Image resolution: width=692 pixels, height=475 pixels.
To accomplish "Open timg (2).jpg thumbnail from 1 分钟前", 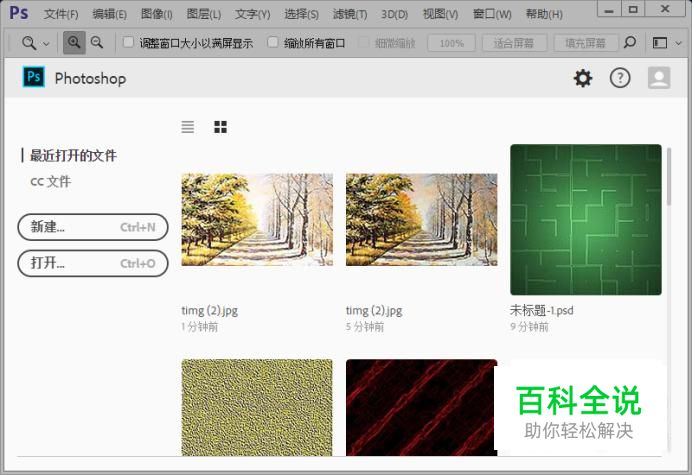I will coord(257,219).
